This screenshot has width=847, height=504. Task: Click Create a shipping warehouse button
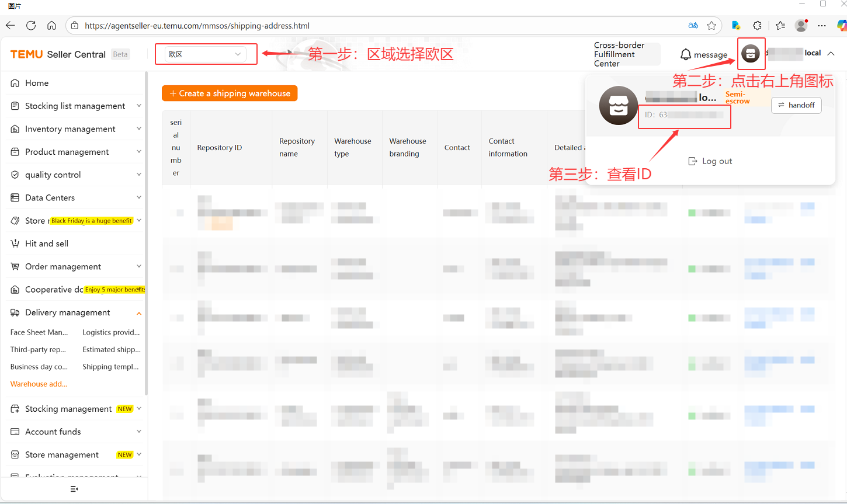(230, 93)
